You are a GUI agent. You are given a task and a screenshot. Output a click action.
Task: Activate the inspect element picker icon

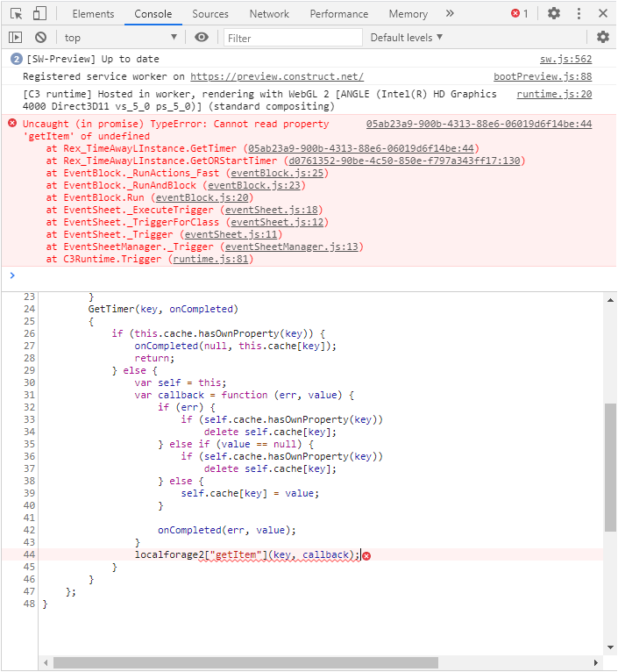click(x=17, y=14)
